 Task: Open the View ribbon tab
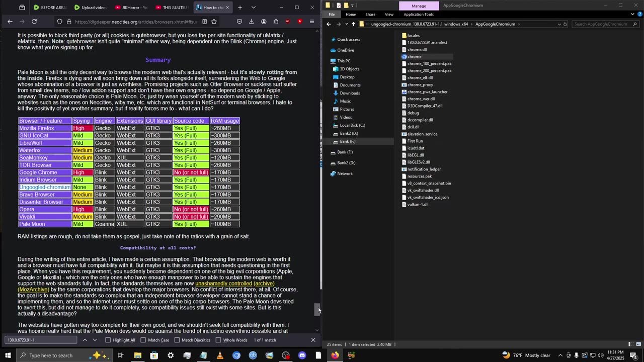click(x=389, y=14)
